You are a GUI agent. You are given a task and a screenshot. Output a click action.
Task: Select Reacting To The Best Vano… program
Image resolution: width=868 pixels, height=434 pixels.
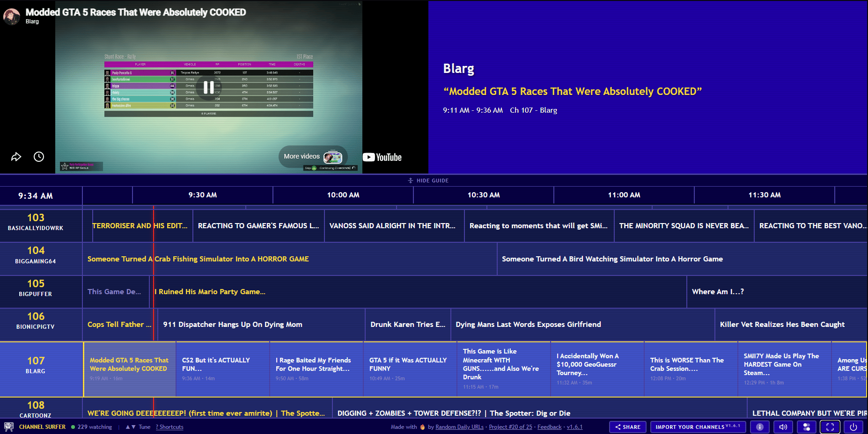point(811,225)
